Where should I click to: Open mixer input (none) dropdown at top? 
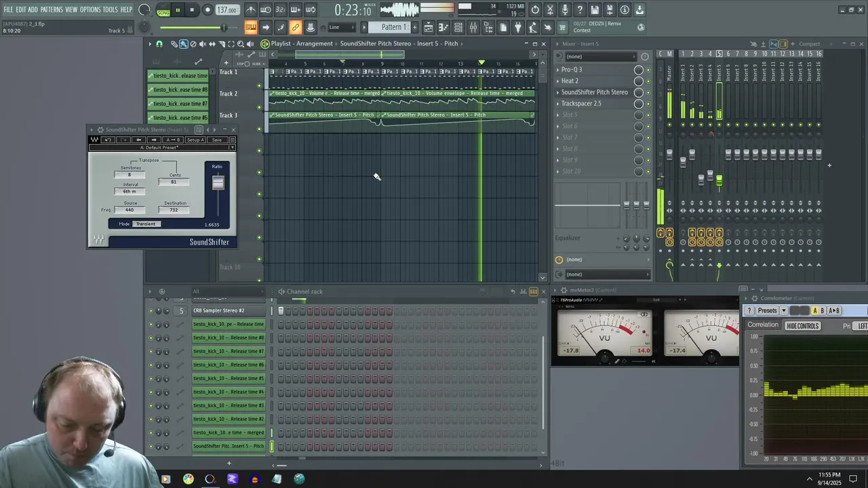click(x=602, y=56)
